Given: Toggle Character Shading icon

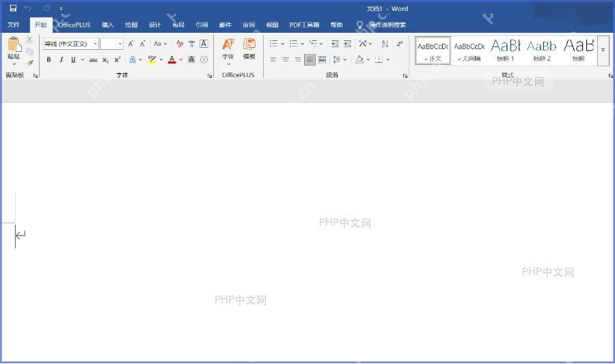Looking at the screenshot, I should 191,59.
